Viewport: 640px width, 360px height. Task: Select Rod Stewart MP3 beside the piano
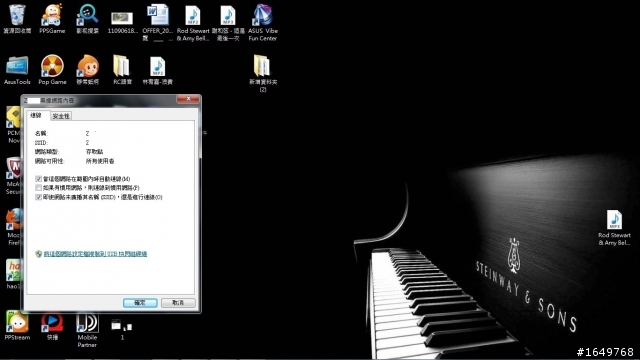pyautogui.click(x=614, y=228)
